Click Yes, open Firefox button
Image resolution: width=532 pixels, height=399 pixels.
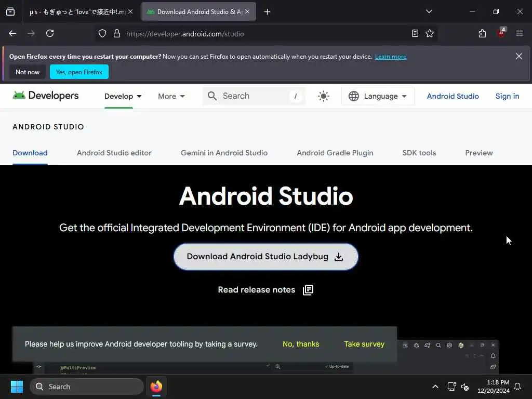pos(79,72)
